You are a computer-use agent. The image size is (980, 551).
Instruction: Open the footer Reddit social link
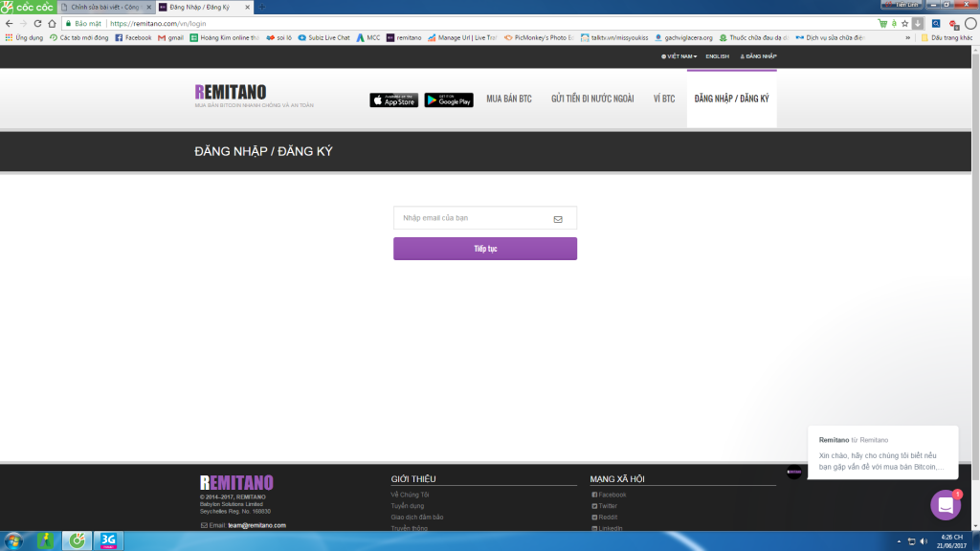(605, 518)
